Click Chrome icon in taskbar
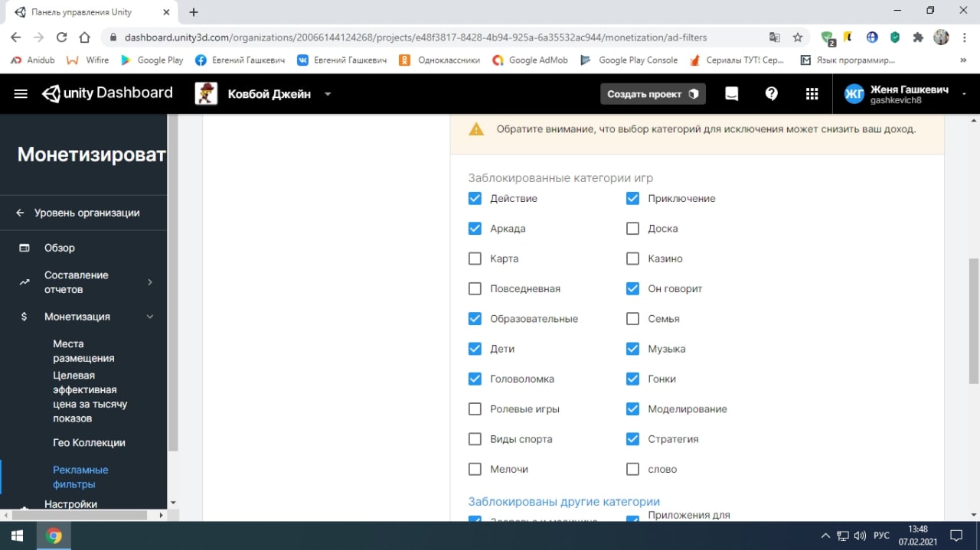The width and height of the screenshot is (980, 550). coord(54,535)
